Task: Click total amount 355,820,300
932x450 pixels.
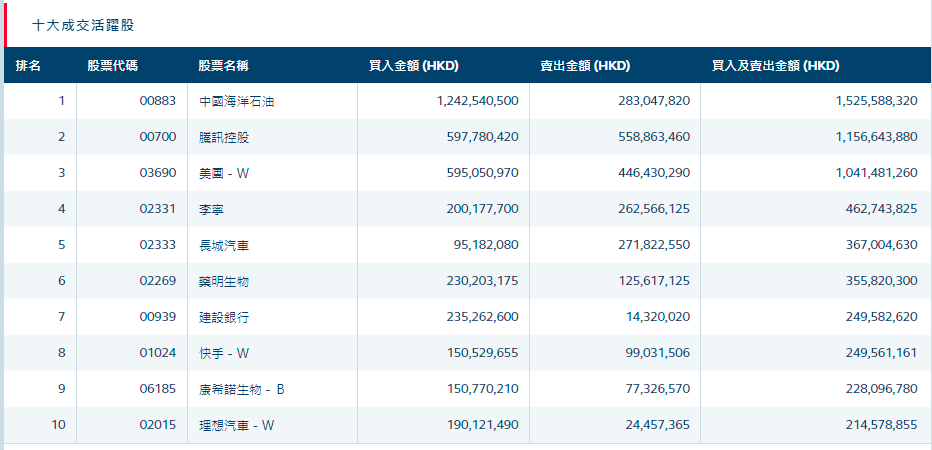Action: 882,281
